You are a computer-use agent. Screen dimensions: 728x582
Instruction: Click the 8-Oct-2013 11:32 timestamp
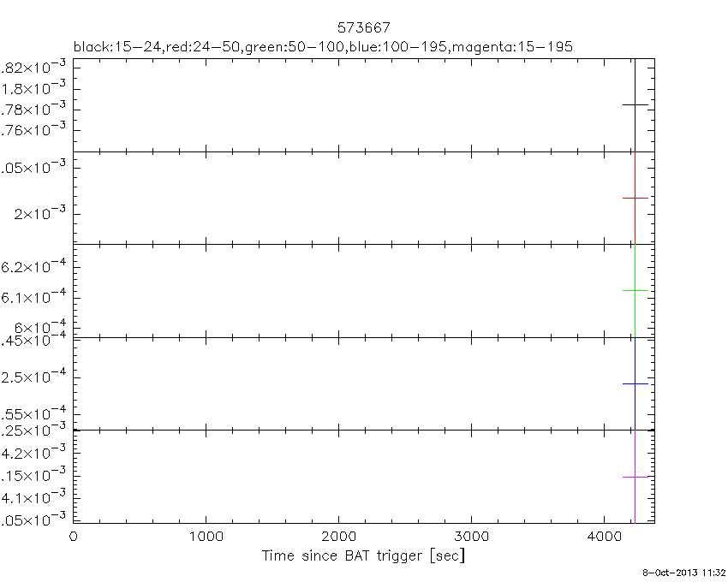(684, 571)
